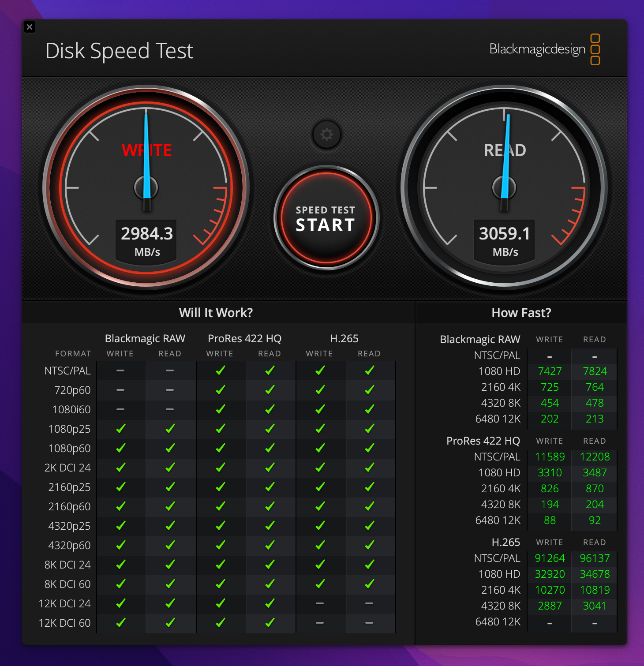Click Blackmagic RAW write dash for 1080i60

pyautogui.click(x=120, y=409)
